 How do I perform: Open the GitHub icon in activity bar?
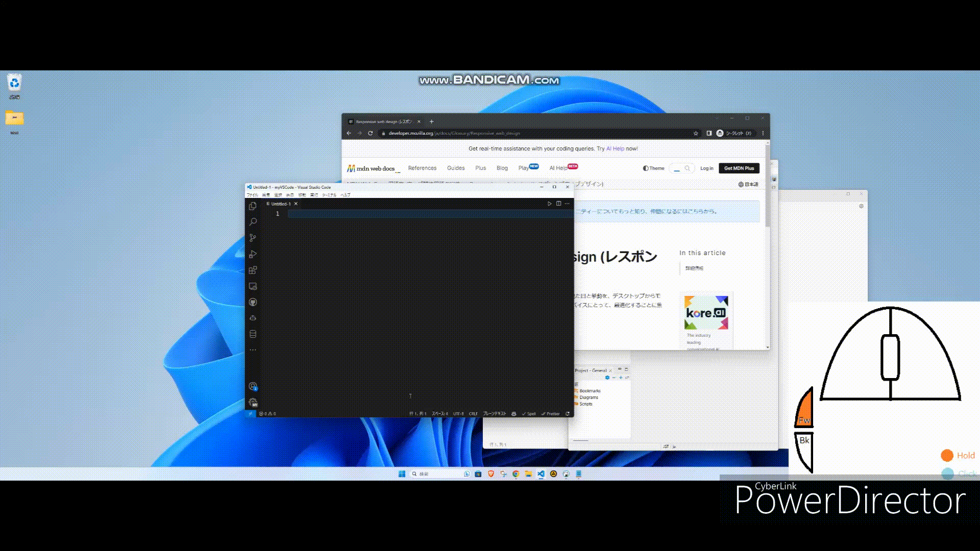pos(253,302)
